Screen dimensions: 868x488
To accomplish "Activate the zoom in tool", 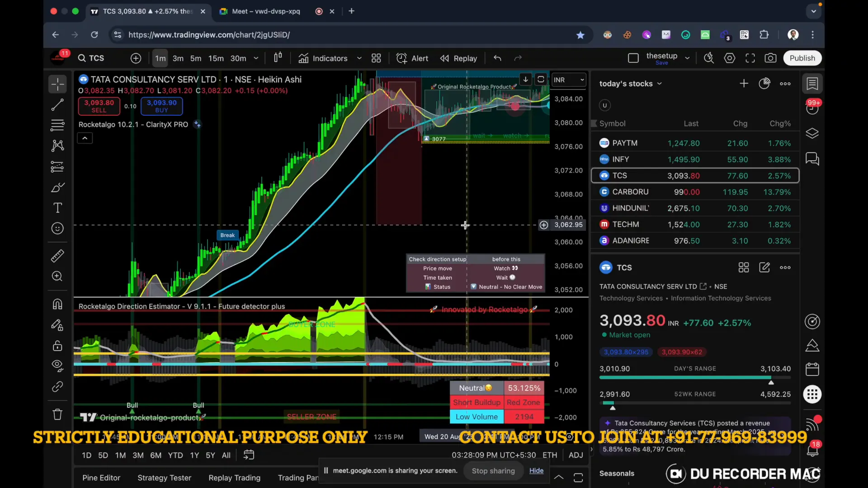I will 57,276.
